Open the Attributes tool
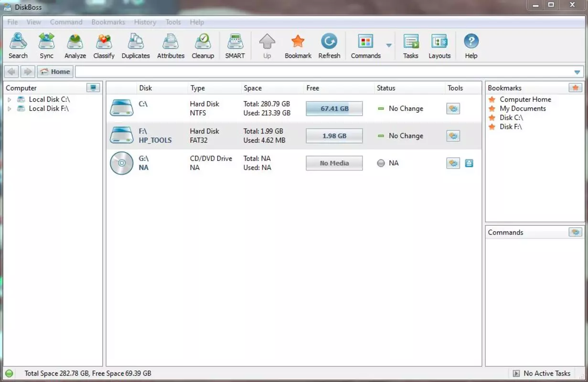The width and height of the screenshot is (588, 382). pos(171,46)
